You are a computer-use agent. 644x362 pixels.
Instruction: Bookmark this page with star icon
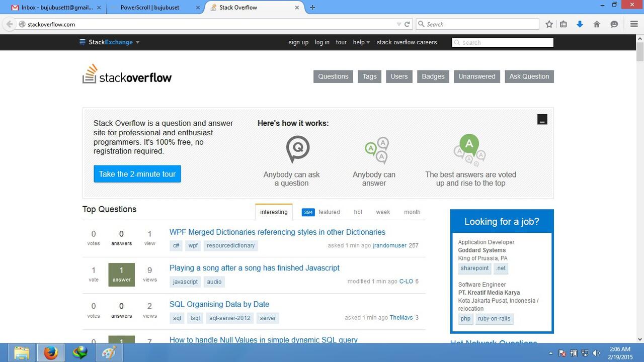pyautogui.click(x=549, y=24)
